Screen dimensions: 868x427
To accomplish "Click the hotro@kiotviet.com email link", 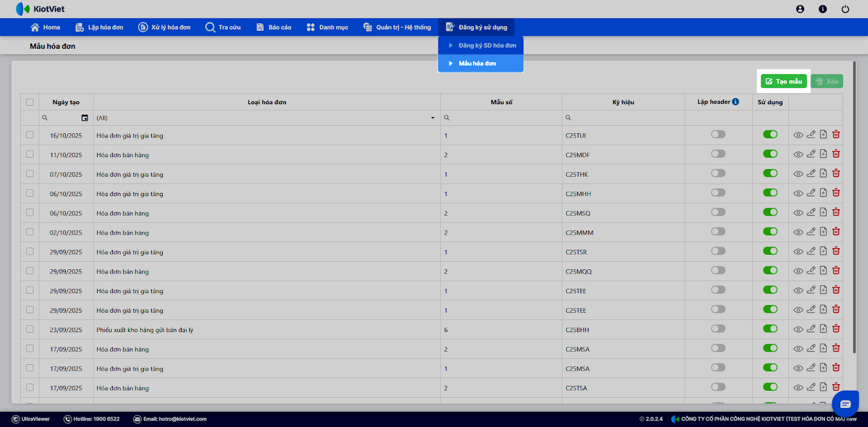I will pos(170,419).
